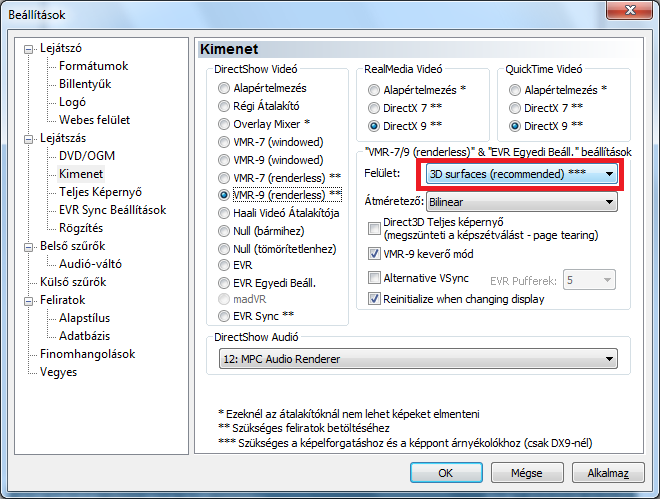Select RealMedia DirectX 9
This screenshot has width=660, height=499.
373,126
